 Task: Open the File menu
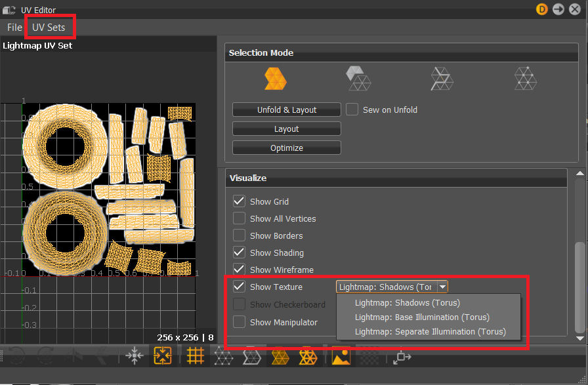pyautogui.click(x=13, y=27)
